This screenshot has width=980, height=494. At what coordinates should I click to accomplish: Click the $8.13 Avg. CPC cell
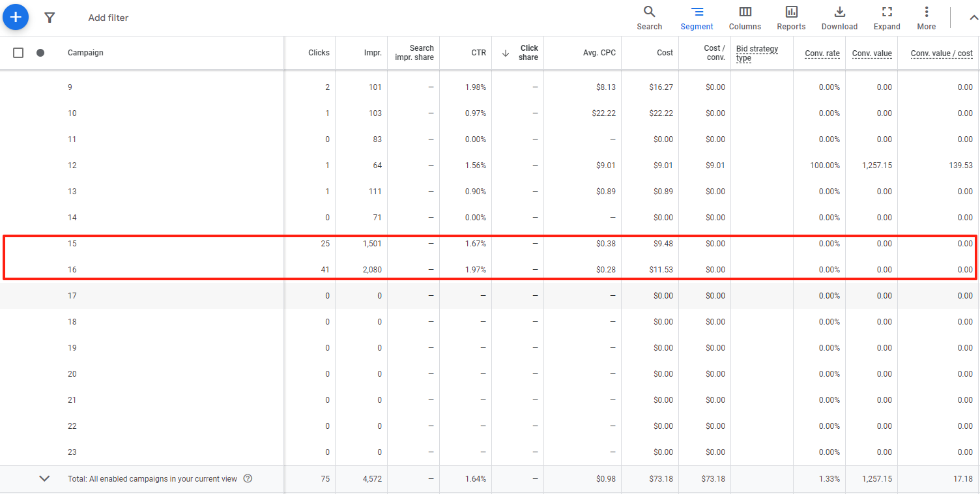[605, 87]
